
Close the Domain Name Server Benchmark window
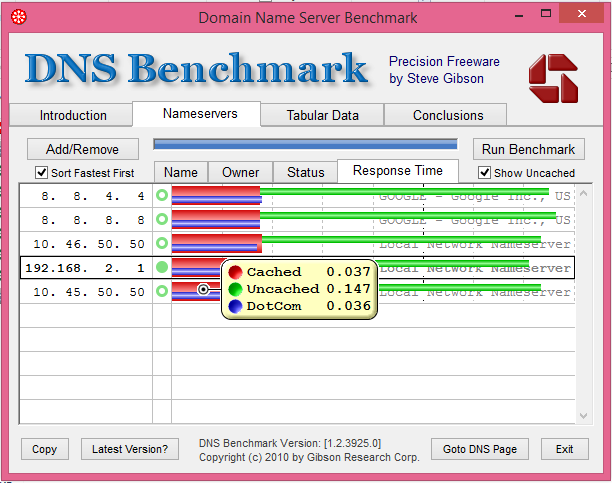[x=582, y=14]
